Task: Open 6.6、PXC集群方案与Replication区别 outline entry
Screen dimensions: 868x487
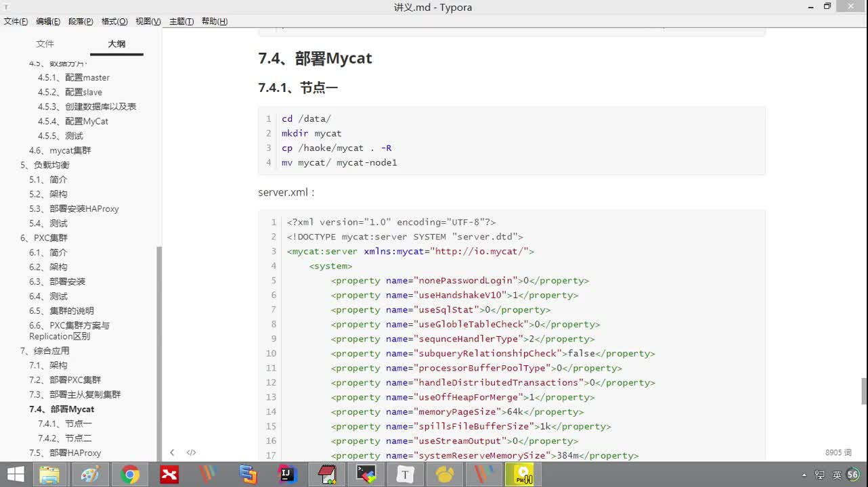Action: tap(69, 331)
